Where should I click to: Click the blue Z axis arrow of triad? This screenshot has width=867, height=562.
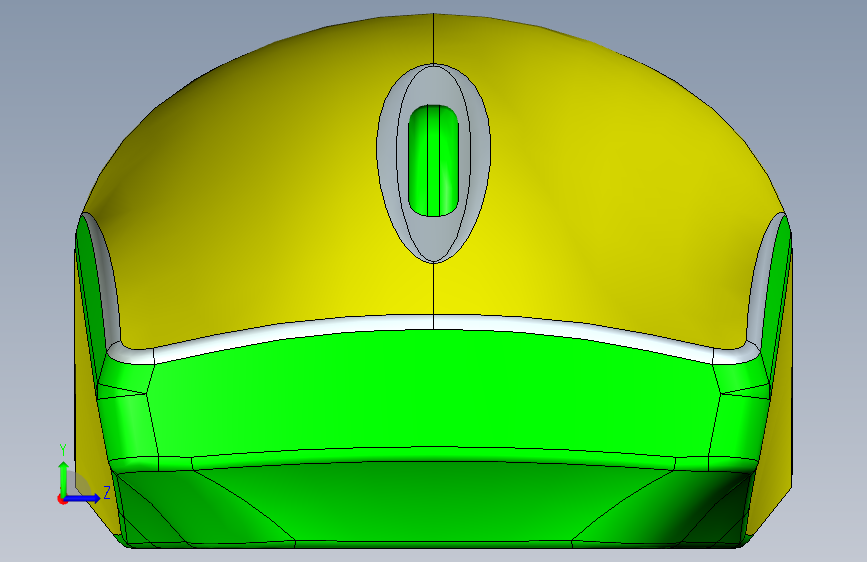pyautogui.click(x=83, y=498)
